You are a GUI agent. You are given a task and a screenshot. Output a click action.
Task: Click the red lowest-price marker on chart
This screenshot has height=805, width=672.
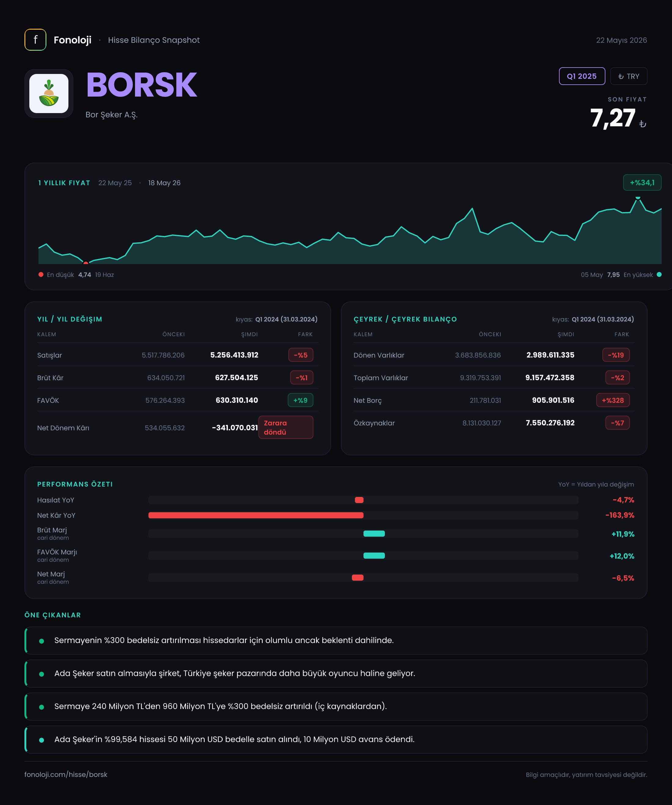[x=86, y=263]
